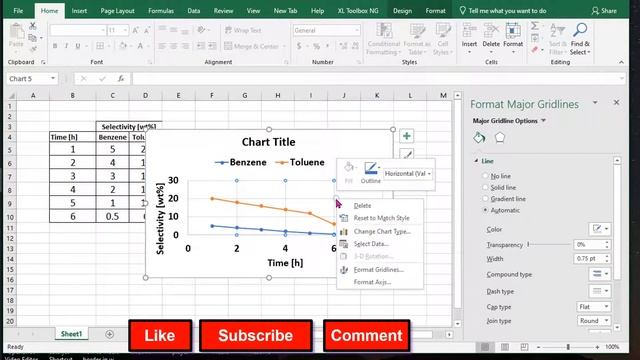This screenshot has height=360, width=640.
Task: Click the new sheet plus icon
Action: point(109,334)
